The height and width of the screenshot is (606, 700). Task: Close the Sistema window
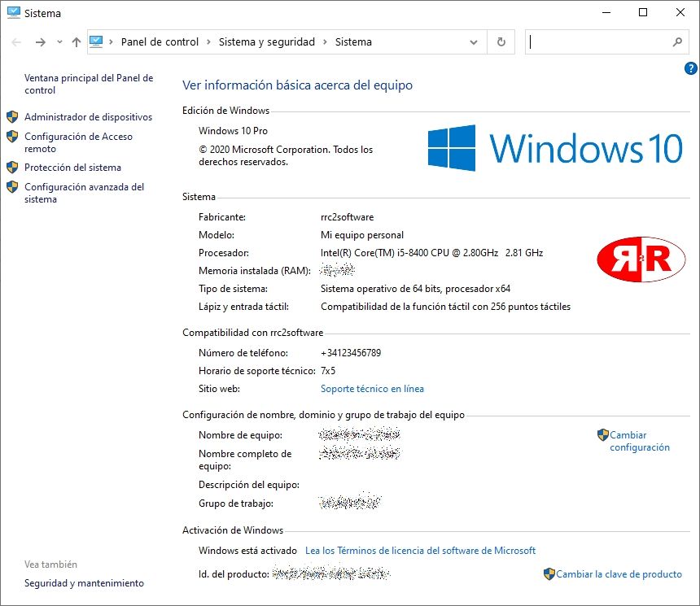(680, 12)
